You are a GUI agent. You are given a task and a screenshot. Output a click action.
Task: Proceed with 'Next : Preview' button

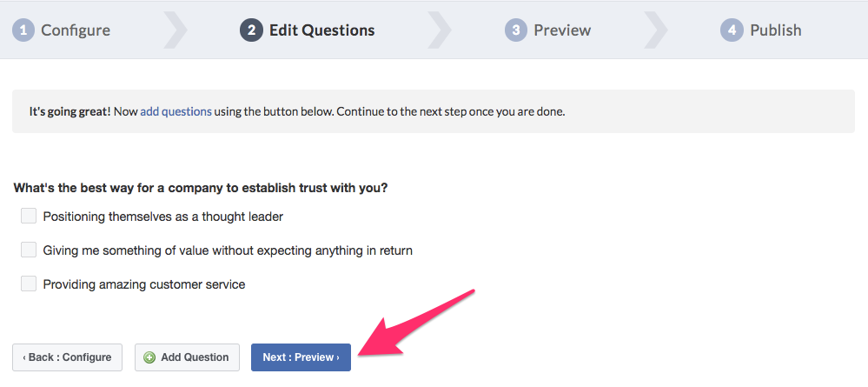[301, 357]
